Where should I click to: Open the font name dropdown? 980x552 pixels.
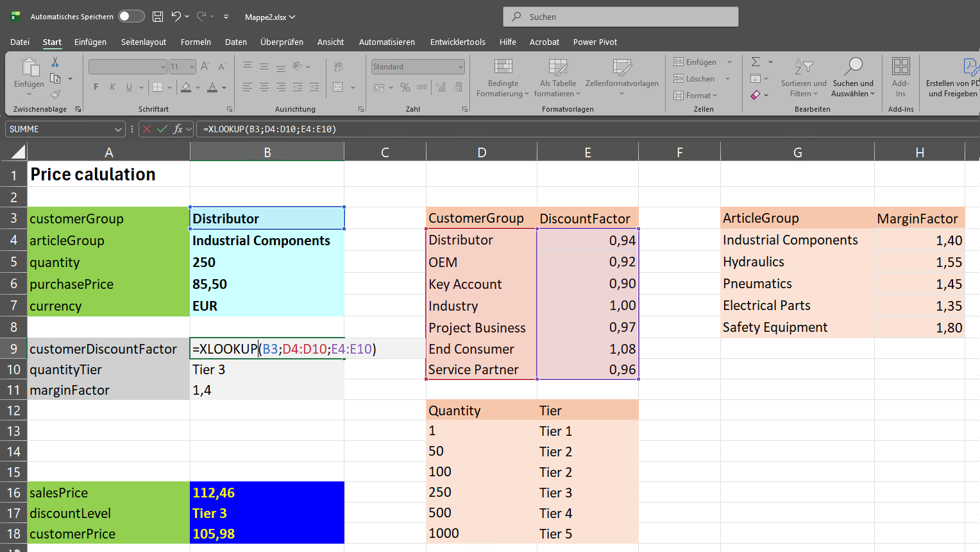point(163,67)
